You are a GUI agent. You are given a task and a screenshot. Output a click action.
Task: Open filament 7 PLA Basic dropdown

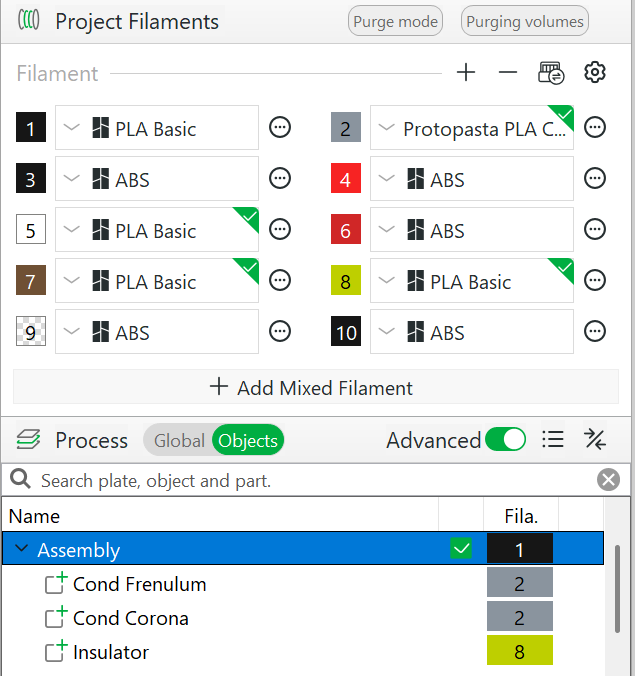(x=157, y=280)
